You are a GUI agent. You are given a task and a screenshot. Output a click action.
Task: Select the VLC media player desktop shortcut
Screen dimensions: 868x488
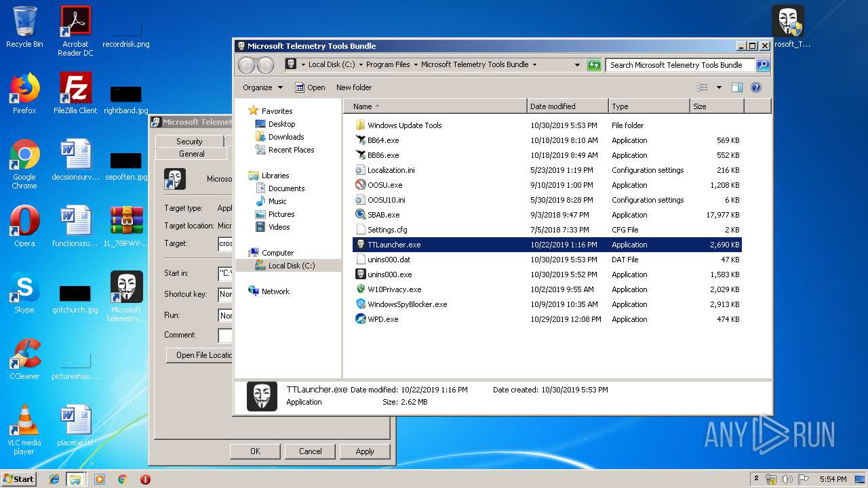[24, 430]
